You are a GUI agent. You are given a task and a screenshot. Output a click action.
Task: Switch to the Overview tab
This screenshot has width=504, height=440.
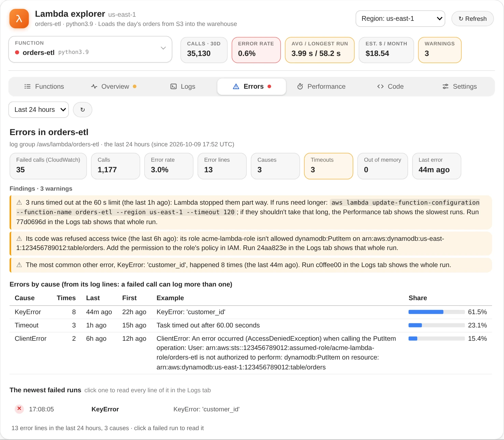(x=114, y=87)
